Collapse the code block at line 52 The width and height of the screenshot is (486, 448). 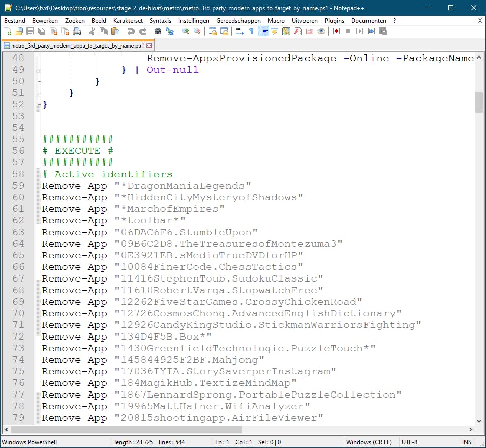[39, 104]
